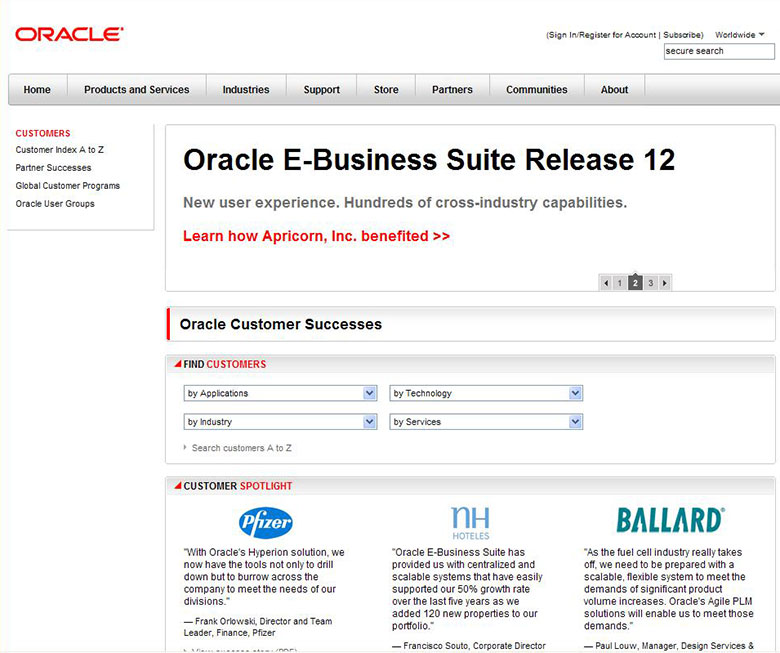Open the by Technology dropdown

tap(485, 393)
